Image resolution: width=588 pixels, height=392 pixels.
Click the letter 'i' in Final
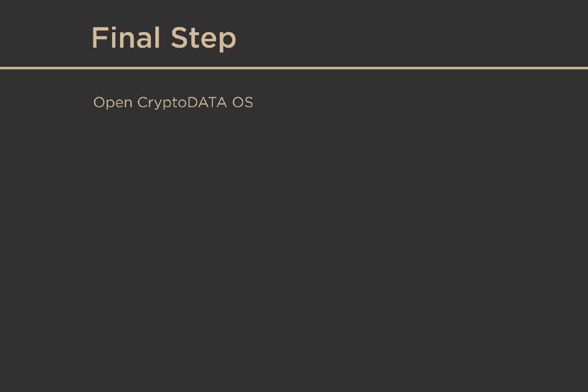pos(113,37)
